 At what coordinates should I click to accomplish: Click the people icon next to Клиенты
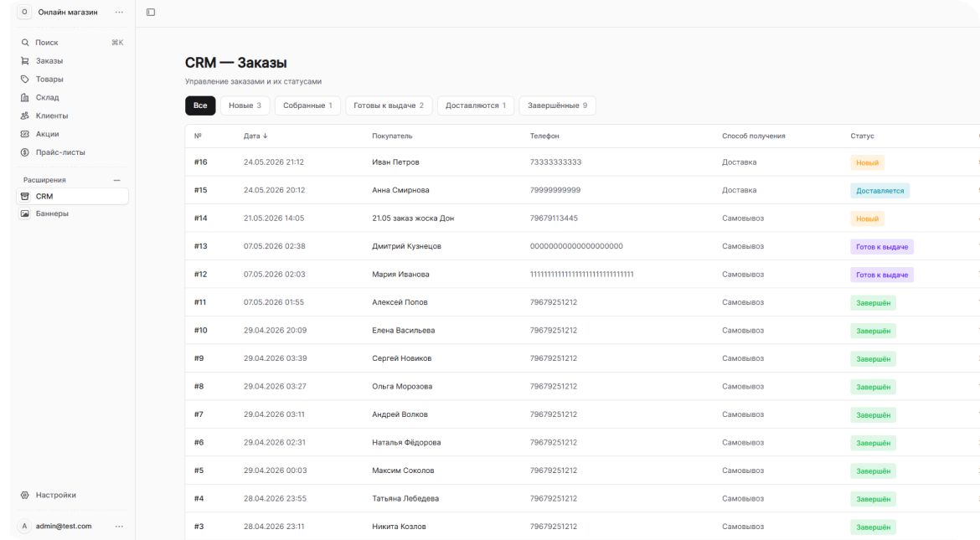pos(25,116)
